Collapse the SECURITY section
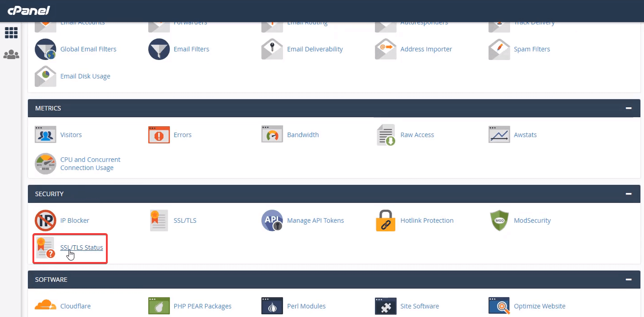Viewport: 644px width, 317px height. coord(629,193)
